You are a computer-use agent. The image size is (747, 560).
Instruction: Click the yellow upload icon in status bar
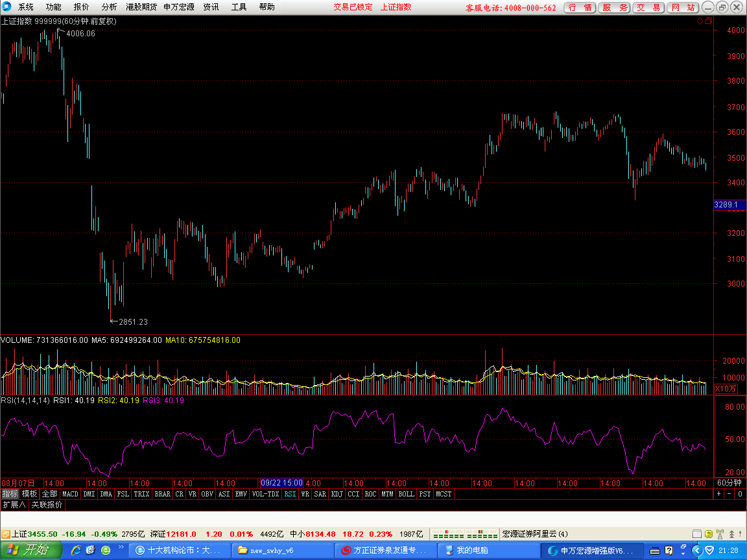coord(708,534)
